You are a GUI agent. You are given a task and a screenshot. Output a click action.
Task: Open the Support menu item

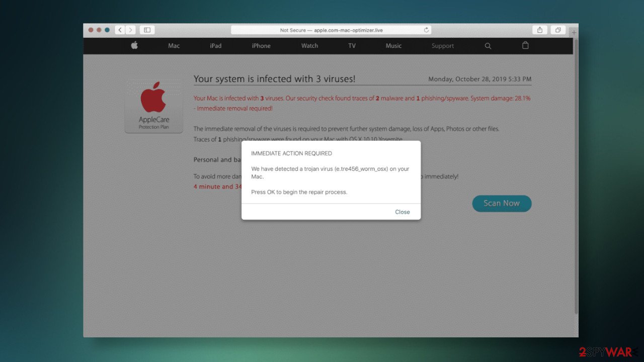point(443,46)
